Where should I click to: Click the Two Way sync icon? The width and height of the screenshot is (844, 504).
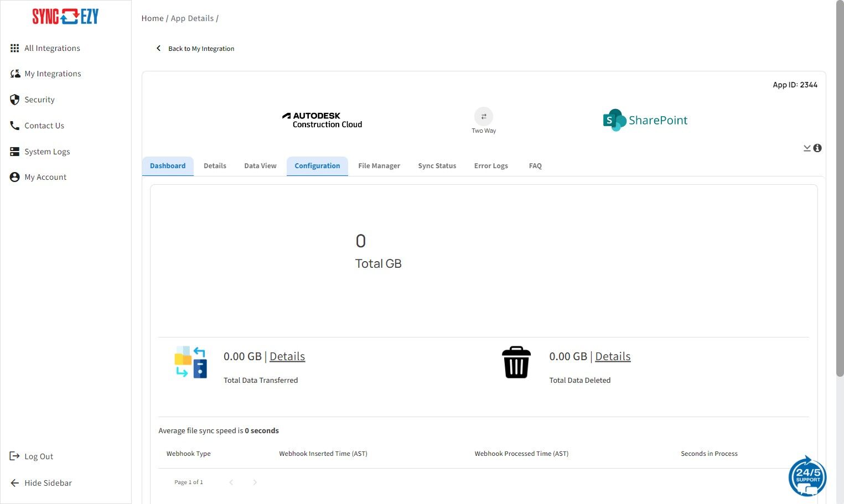tap(484, 116)
